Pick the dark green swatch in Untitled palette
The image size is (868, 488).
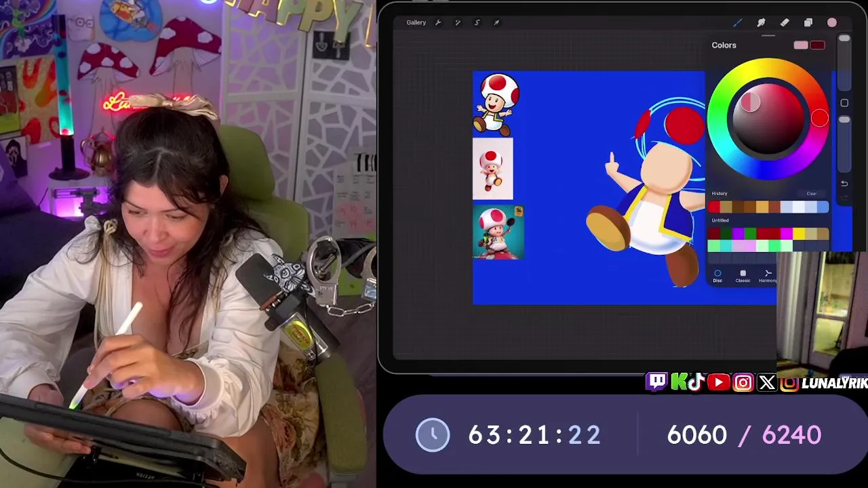click(726, 234)
